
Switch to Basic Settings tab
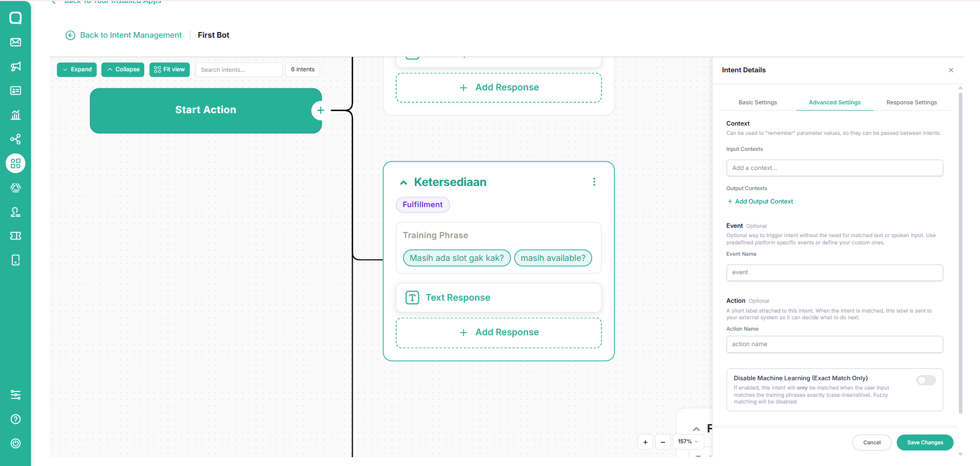tap(758, 102)
